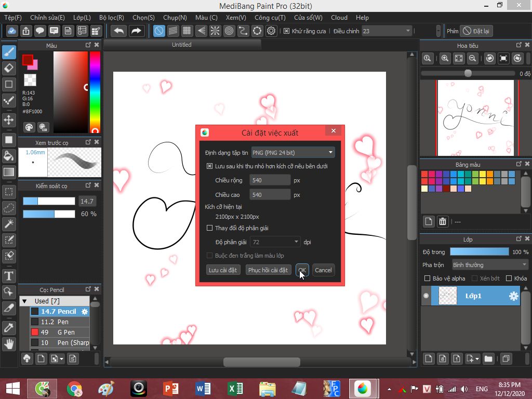Enable the Khóa lock checkbox
The height and width of the screenshot is (399, 532).
509,278
